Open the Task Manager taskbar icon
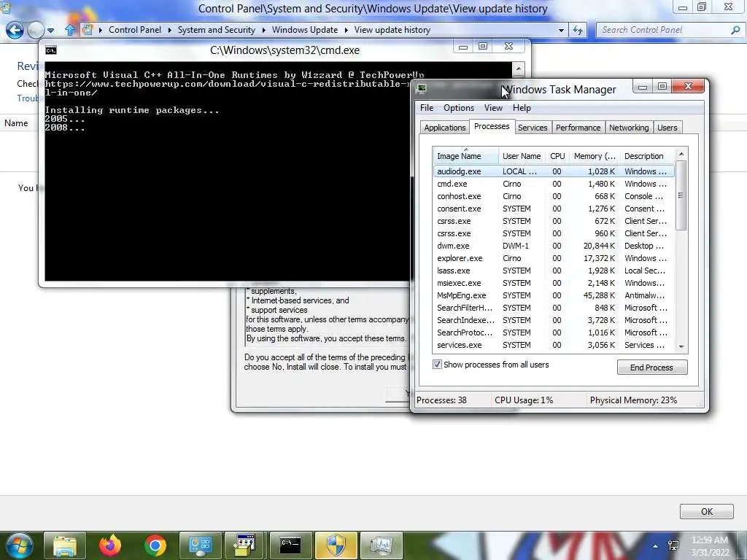The width and height of the screenshot is (747, 560). [381, 545]
